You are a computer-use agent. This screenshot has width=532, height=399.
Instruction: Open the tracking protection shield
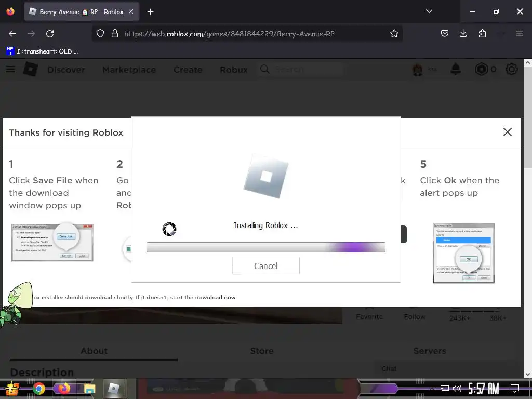100,34
